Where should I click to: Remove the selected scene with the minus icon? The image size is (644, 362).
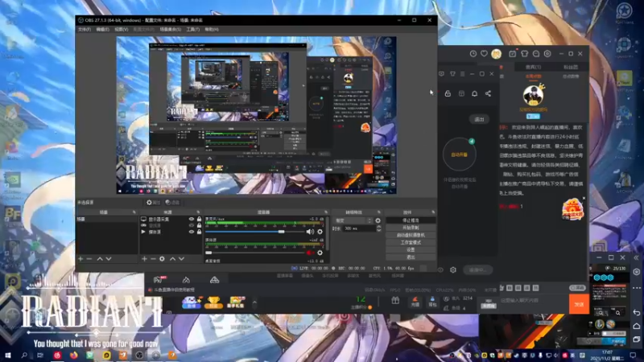point(89,259)
